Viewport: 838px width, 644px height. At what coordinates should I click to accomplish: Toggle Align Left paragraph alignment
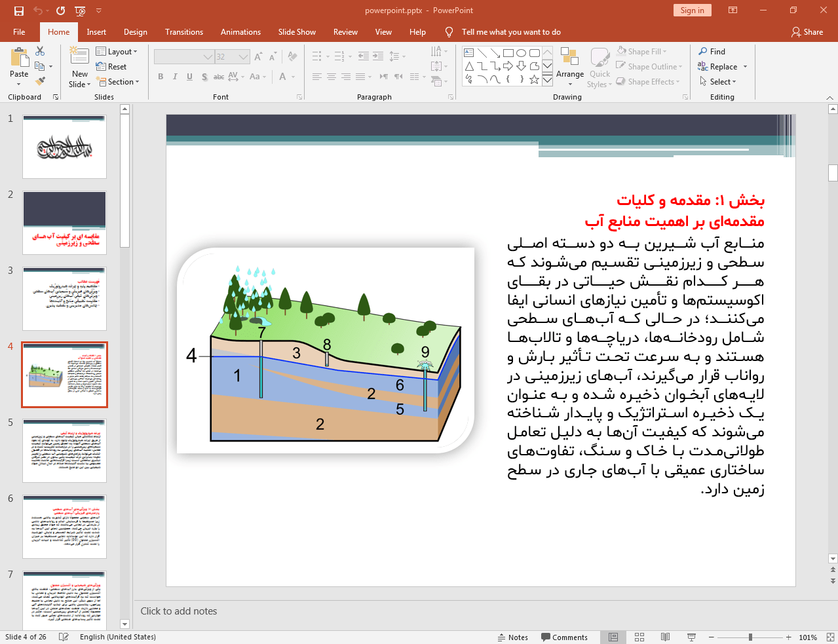pos(317,77)
